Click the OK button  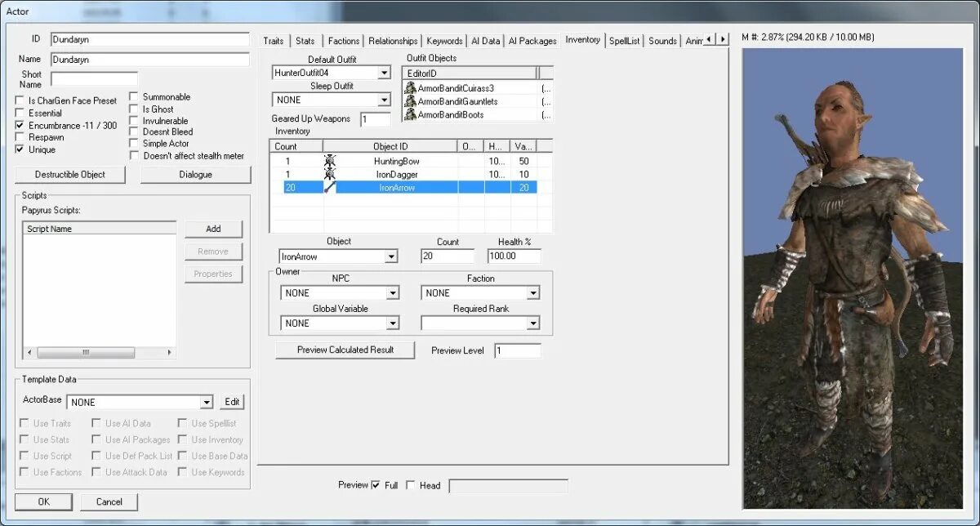(43, 501)
